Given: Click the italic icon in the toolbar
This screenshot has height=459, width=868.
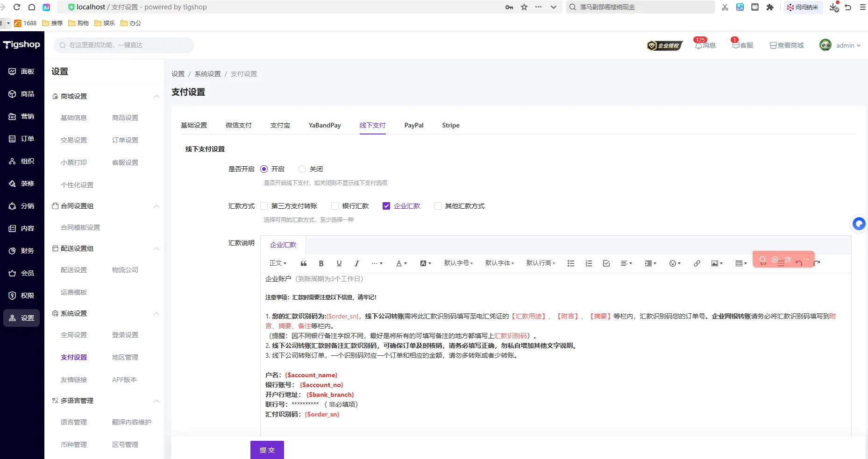Looking at the screenshot, I should click(x=356, y=263).
